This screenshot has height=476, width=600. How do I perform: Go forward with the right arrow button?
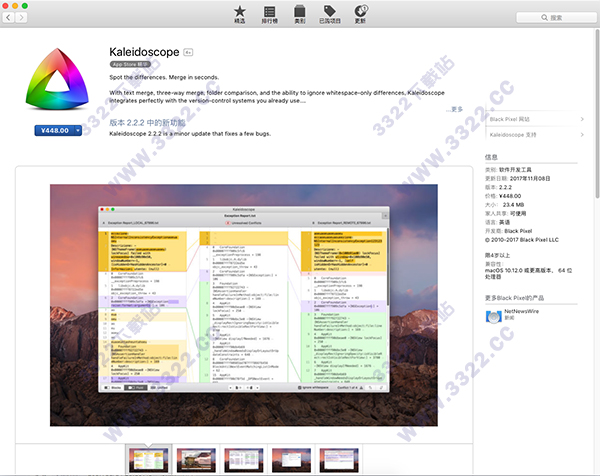pyautogui.click(x=21, y=17)
